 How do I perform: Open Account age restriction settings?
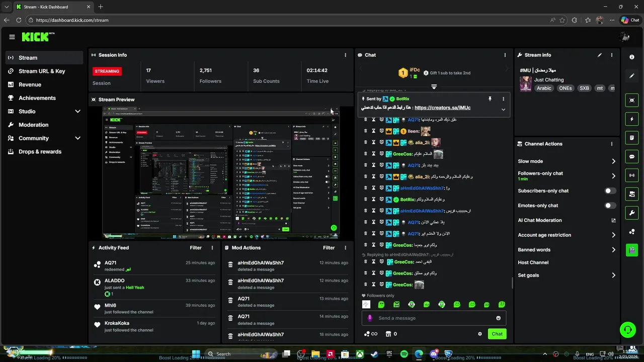pos(567,235)
